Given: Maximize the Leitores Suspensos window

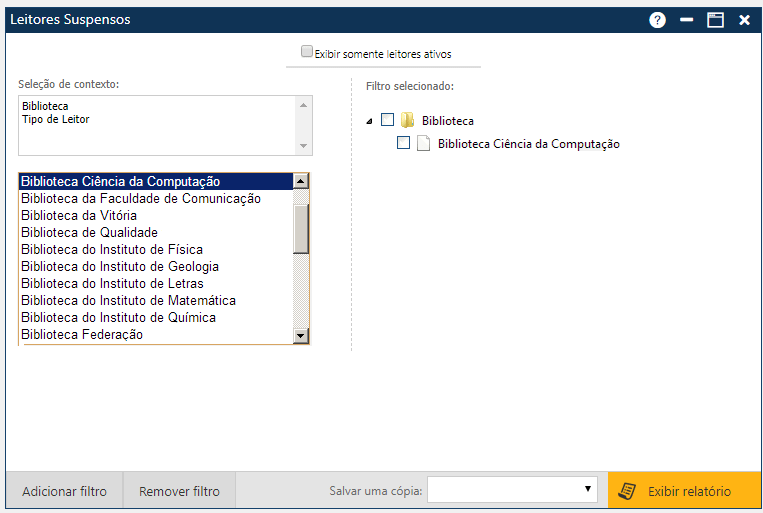Looking at the screenshot, I should (715, 19).
